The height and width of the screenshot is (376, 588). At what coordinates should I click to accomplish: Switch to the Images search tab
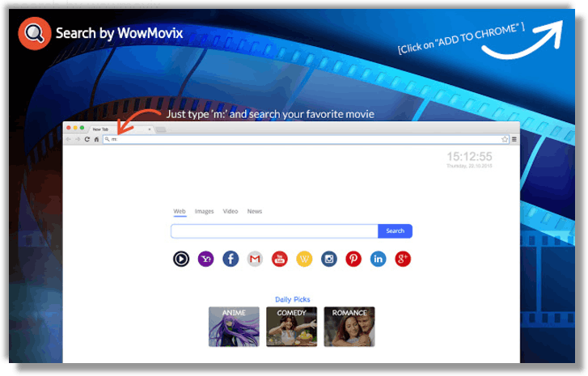point(205,211)
